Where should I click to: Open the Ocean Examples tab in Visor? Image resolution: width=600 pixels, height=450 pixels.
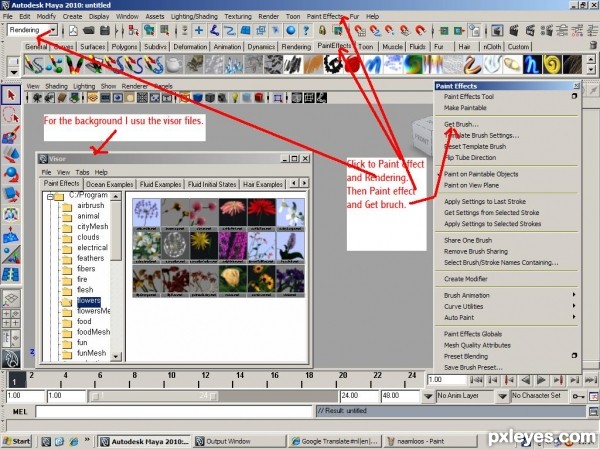pyautogui.click(x=109, y=184)
